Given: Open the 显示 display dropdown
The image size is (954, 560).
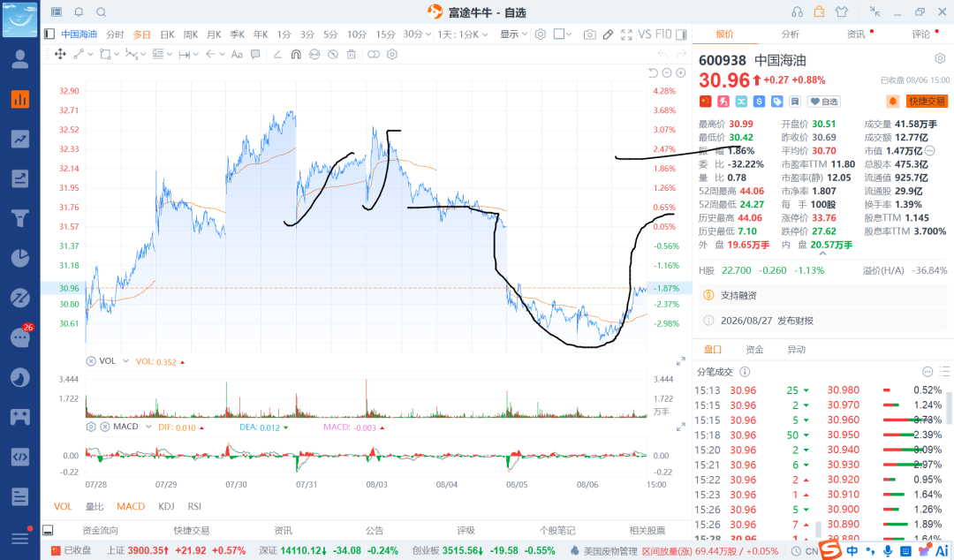Looking at the screenshot, I should pyautogui.click(x=513, y=34).
